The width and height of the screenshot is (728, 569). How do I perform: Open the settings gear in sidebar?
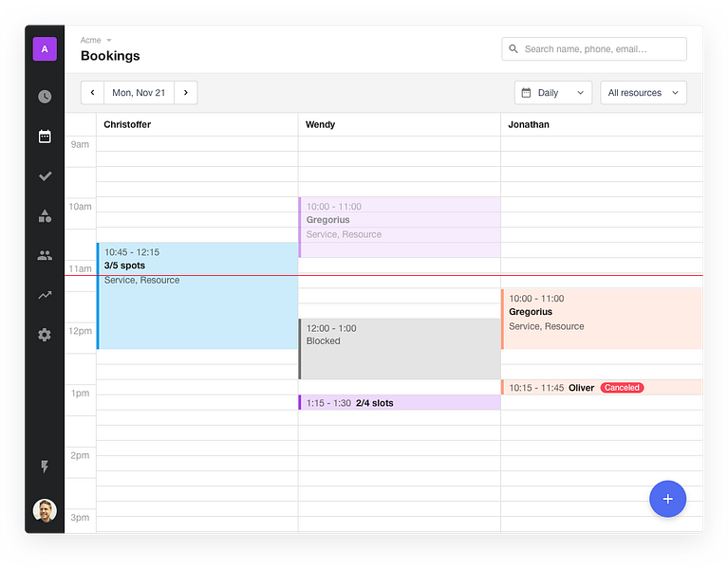coord(45,335)
